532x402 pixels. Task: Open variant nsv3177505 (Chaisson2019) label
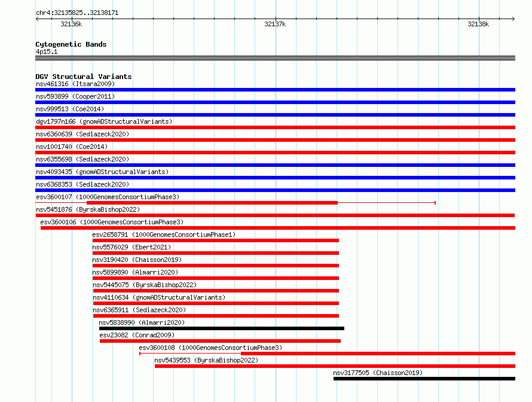[x=378, y=373]
